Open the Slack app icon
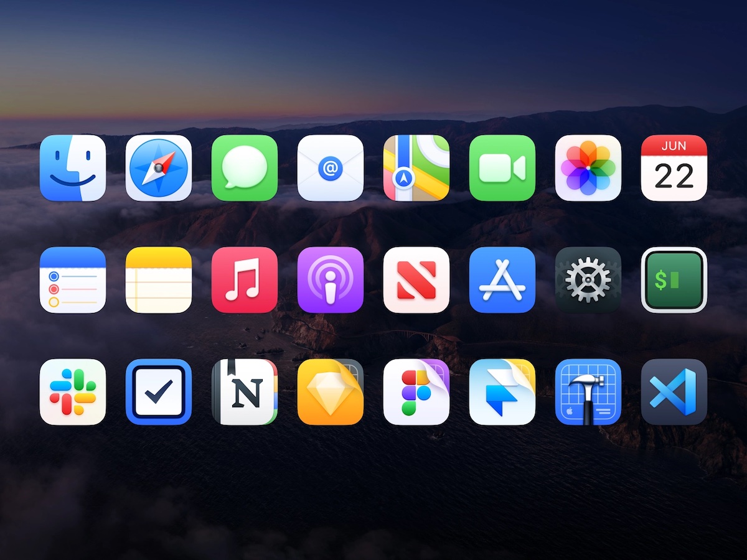The width and height of the screenshot is (747, 560). tap(73, 392)
